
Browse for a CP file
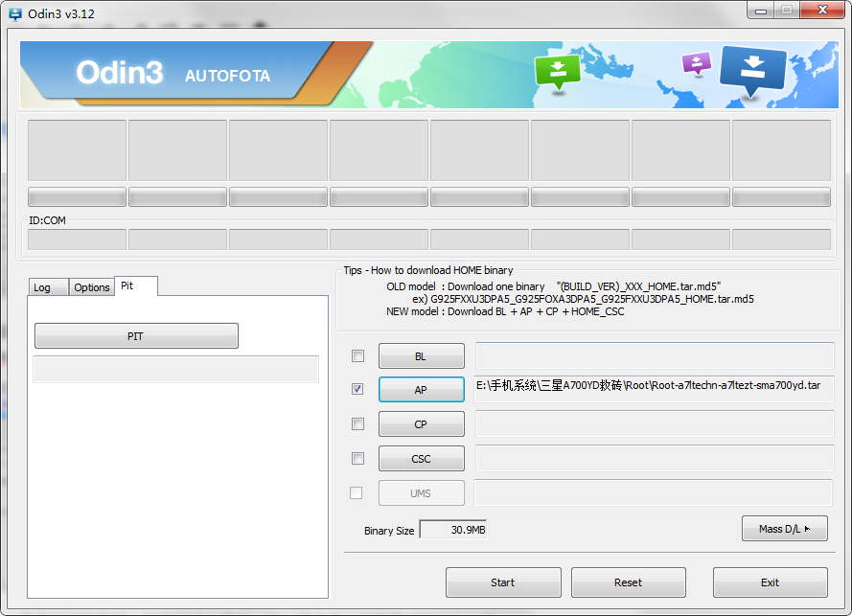[x=421, y=424]
